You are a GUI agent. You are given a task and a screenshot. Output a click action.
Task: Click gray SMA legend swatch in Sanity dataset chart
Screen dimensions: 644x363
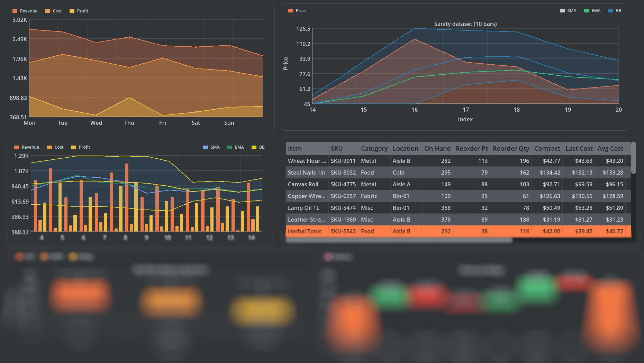[x=562, y=11]
